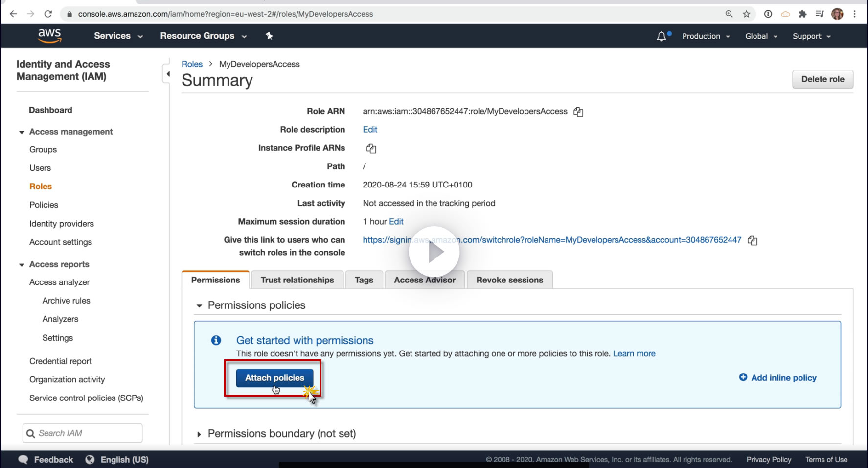Switch to the Tags tab
Image resolution: width=868 pixels, height=468 pixels.
[x=364, y=280]
